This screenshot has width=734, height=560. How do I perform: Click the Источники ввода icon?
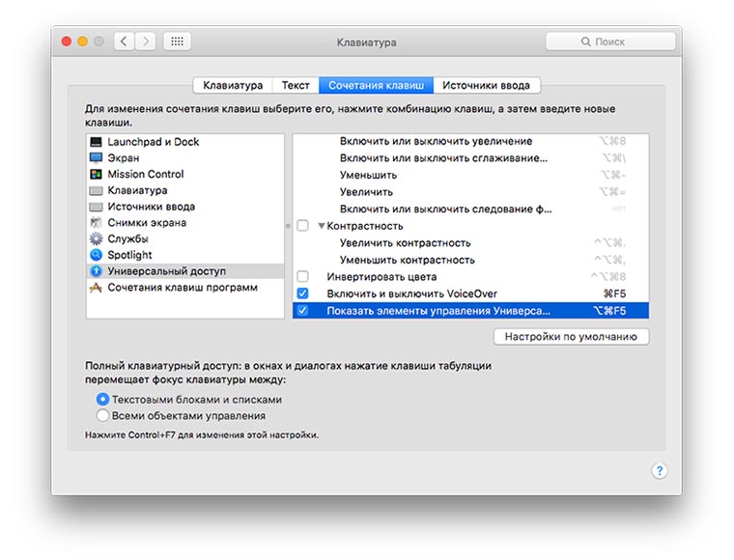click(96, 207)
